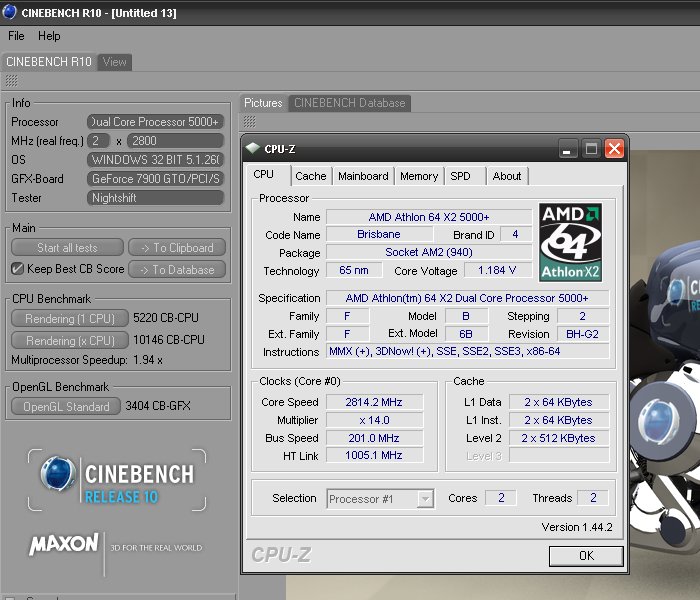Click the Name value AMD Athlon 64 X2 5000+

tap(429, 217)
